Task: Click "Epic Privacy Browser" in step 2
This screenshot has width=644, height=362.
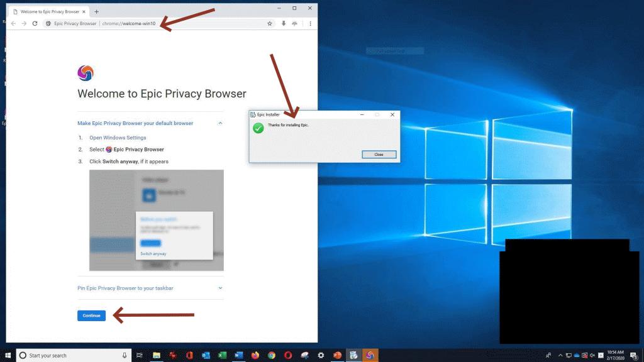Action: click(x=138, y=150)
